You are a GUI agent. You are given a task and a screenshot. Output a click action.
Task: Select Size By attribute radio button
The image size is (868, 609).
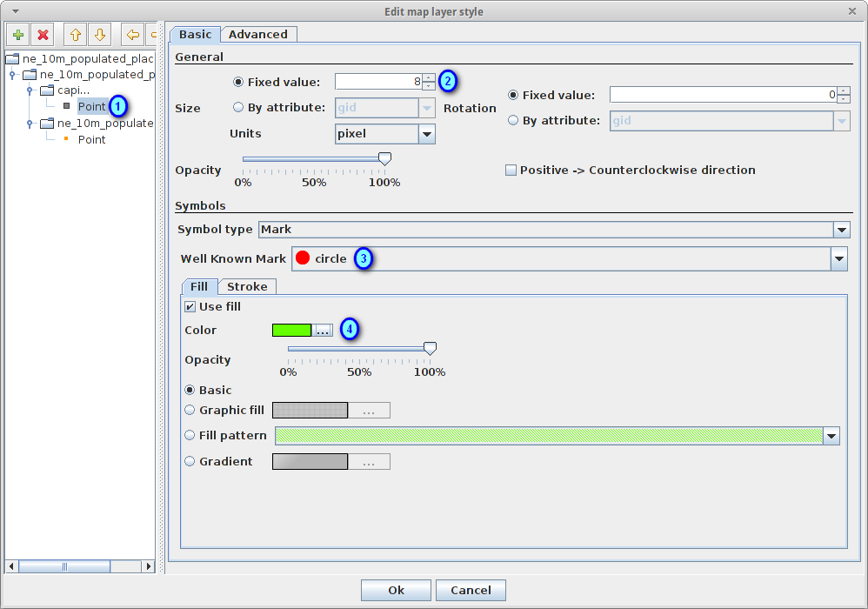pyautogui.click(x=238, y=107)
